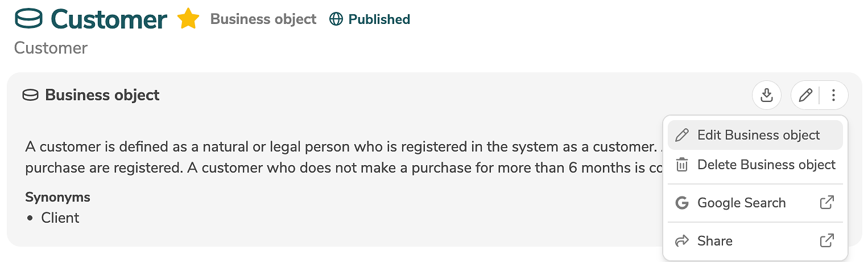Toggle the yellow favorite star
Screen dimensions: 868x262
coord(188,19)
